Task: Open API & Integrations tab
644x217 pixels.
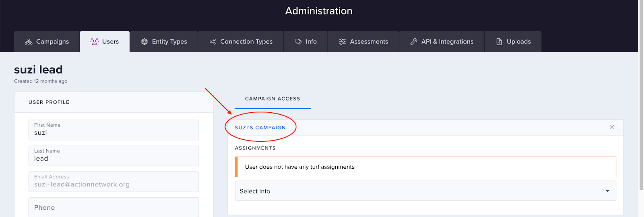Action: click(x=442, y=41)
